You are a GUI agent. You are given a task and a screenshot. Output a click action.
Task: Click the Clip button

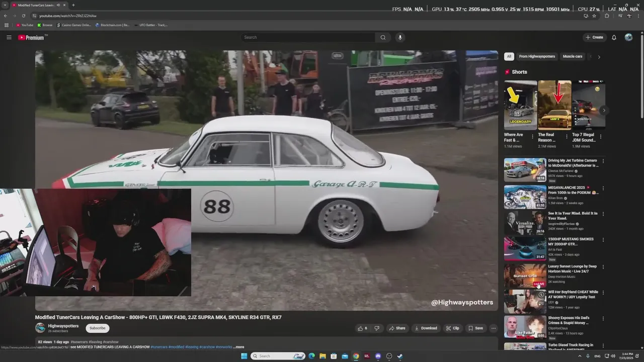pyautogui.click(x=452, y=328)
